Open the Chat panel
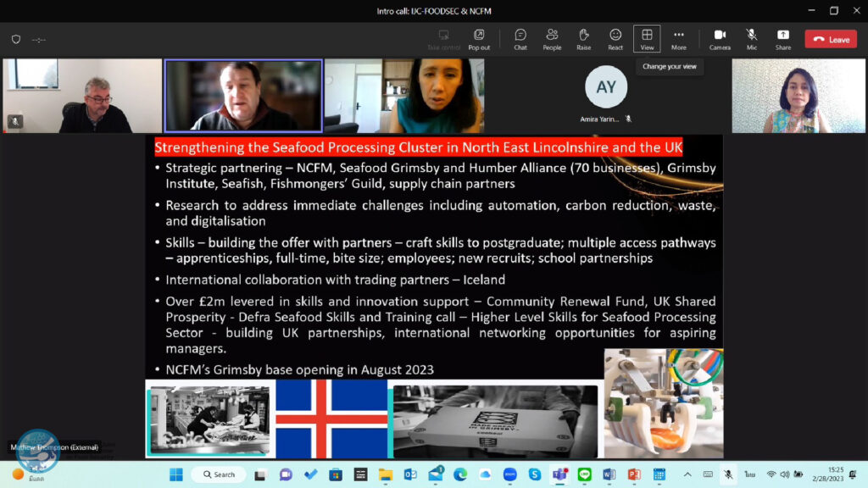This screenshot has height=488, width=868. 520,40
